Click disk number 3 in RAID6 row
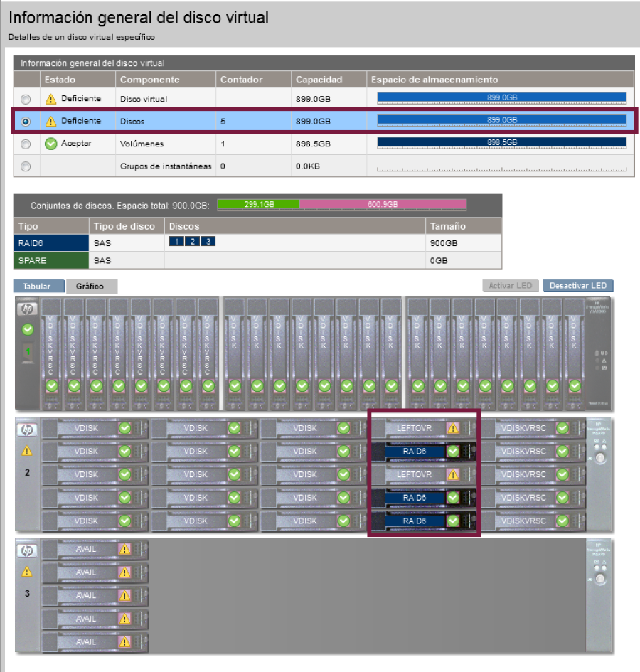640x672 pixels. coord(208,242)
